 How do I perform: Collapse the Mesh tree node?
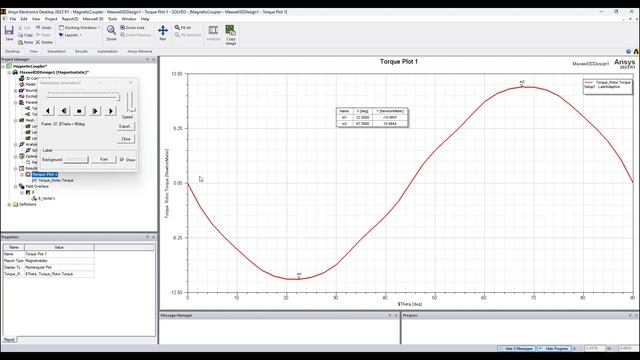16,120
